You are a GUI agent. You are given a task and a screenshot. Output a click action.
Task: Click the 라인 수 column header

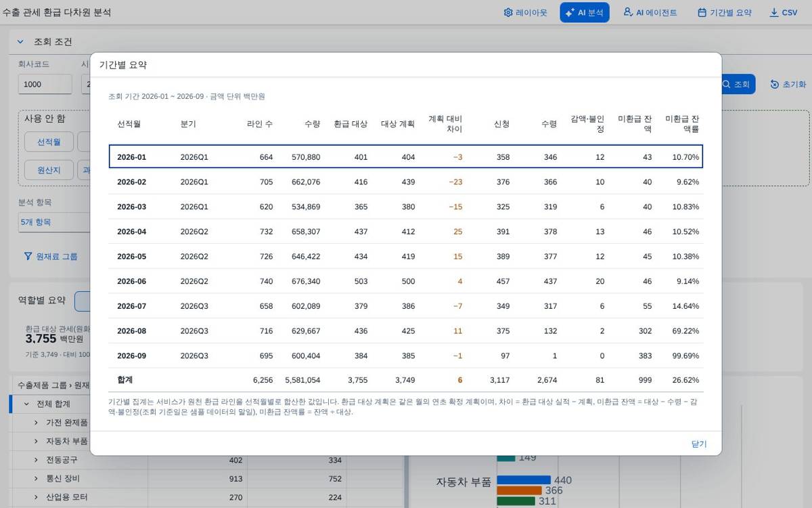(261, 124)
